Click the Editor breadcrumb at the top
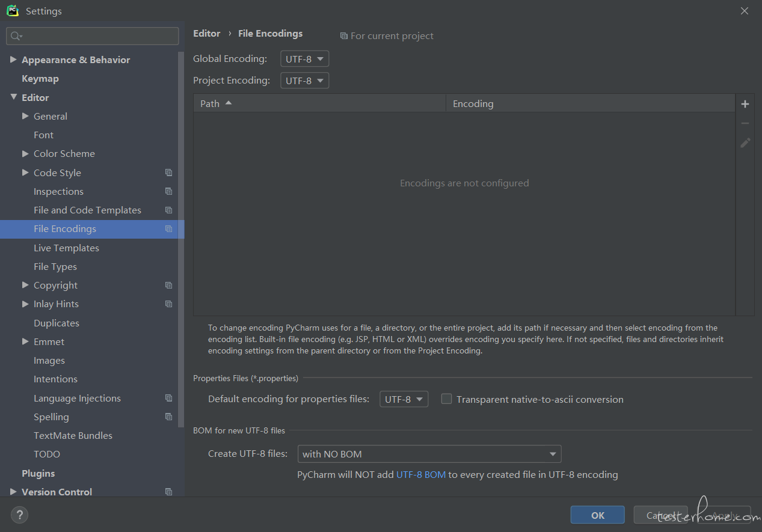 pos(207,34)
